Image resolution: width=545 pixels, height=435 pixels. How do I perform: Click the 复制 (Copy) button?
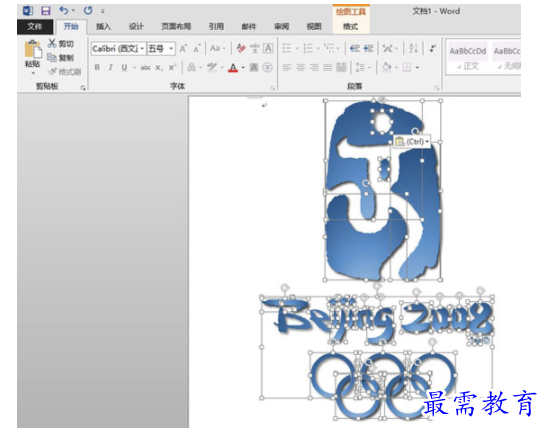click(x=61, y=57)
